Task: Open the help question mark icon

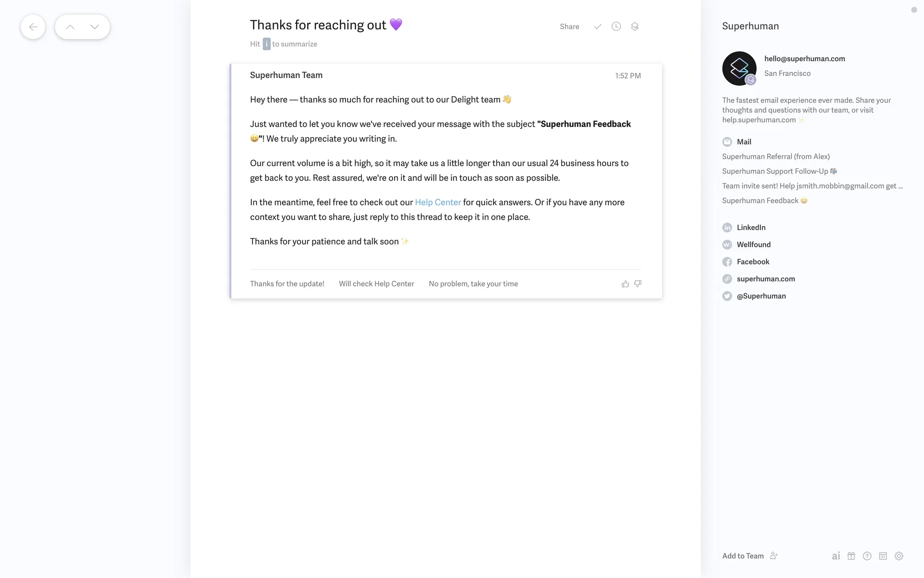Action: [867, 556]
